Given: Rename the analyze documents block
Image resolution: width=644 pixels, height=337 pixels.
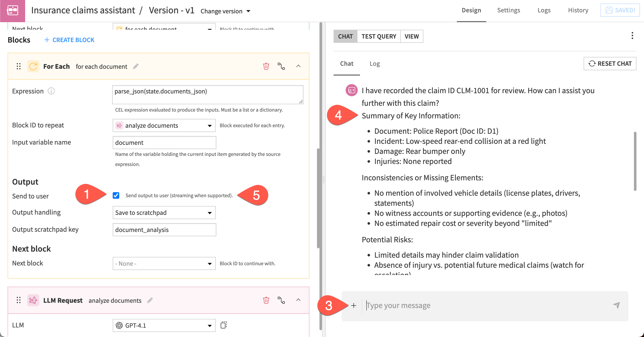Looking at the screenshot, I should 150,300.
